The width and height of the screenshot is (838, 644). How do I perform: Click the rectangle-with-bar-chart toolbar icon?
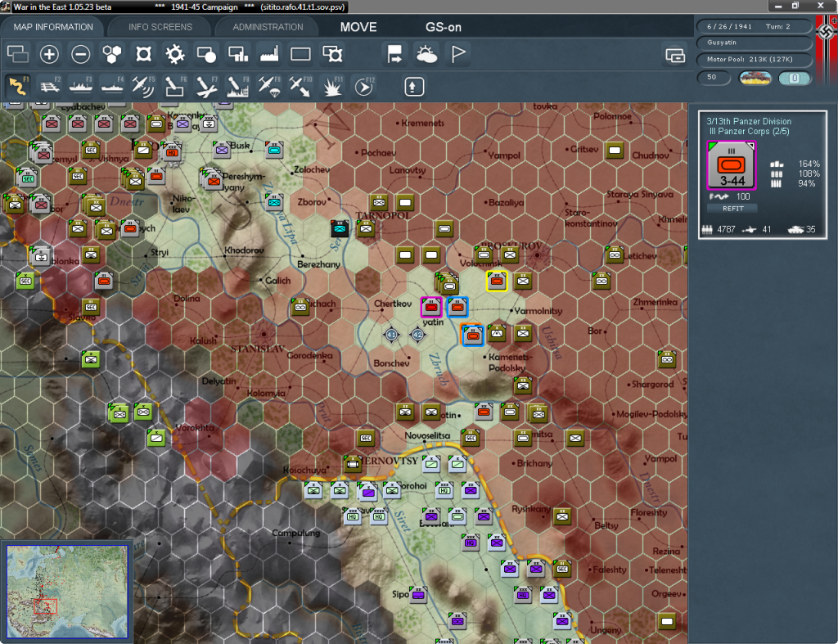[x=238, y=54]
